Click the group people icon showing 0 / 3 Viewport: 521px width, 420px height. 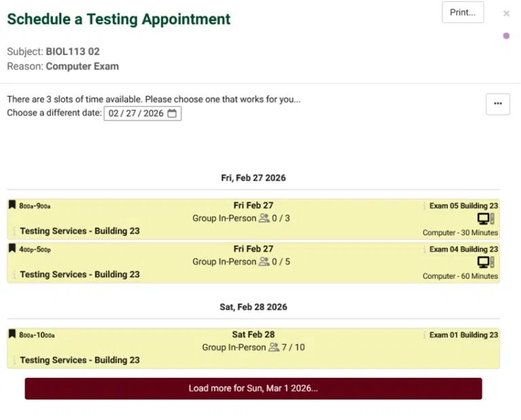263,218
